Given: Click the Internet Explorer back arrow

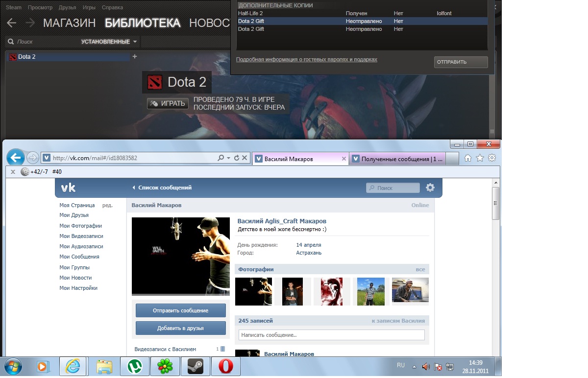Looking at the screenshot, I should click(x=16, y=157).
